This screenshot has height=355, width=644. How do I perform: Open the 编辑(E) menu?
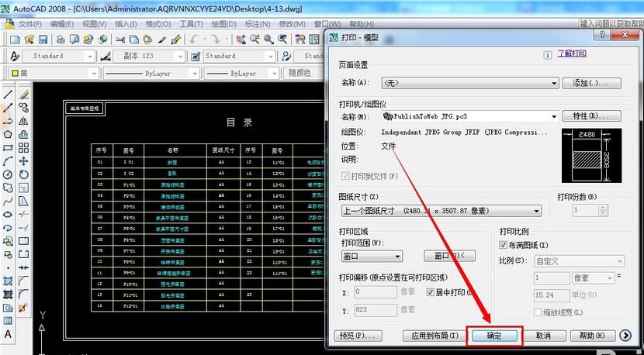pos(62,24)
